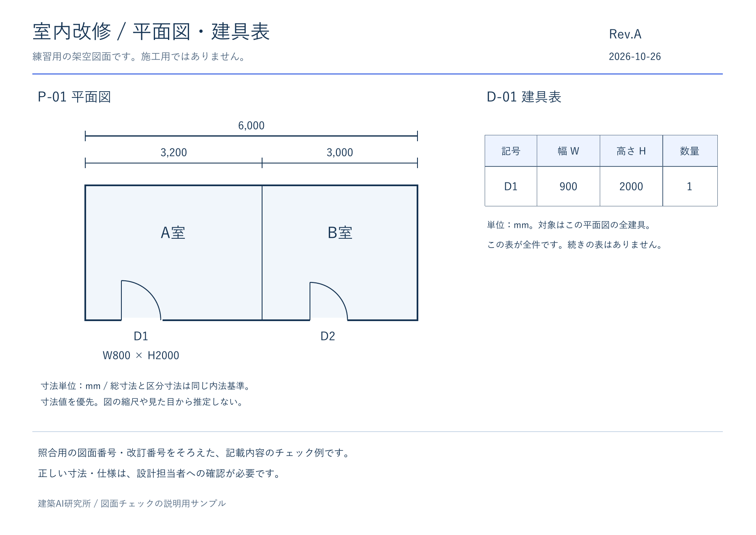Image resolution: width=756 pixels, height=535 pixels.
Task: Select the Rev.A revision label
Action: pos(625,34)
